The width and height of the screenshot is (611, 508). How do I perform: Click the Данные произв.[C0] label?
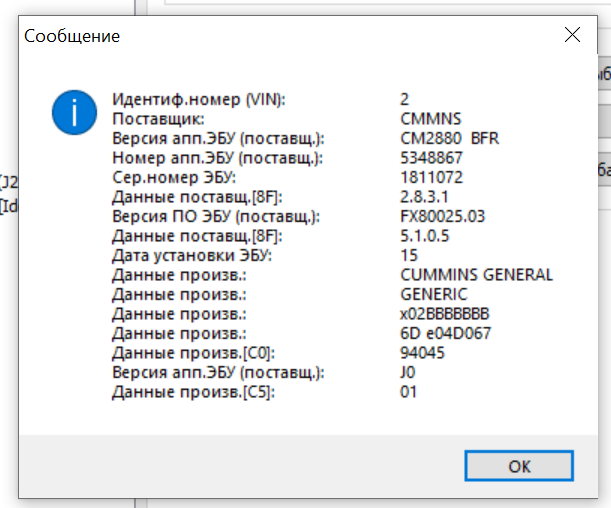click(x=193, y=353)
